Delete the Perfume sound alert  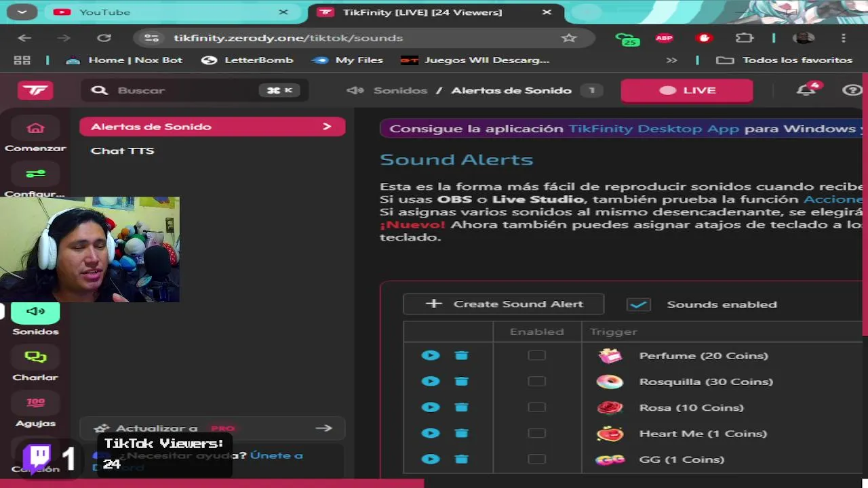(461, 355)
